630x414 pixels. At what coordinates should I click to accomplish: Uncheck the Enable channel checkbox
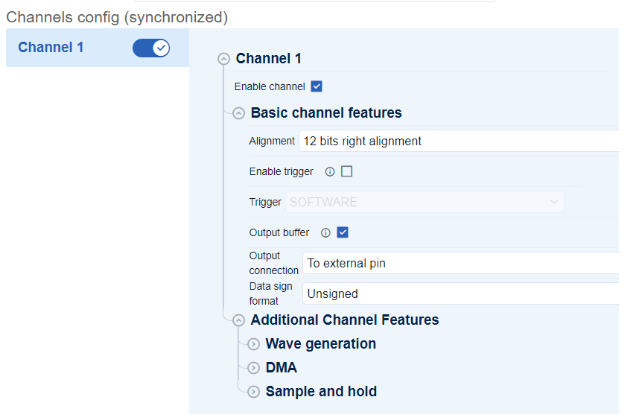point(317,87)
